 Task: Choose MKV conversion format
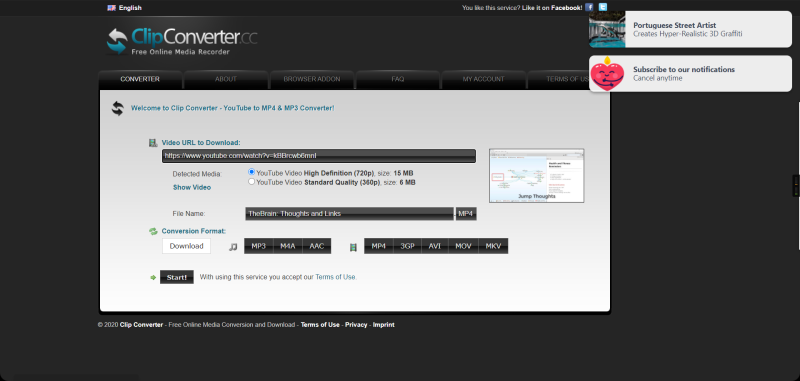coord(493,246)
